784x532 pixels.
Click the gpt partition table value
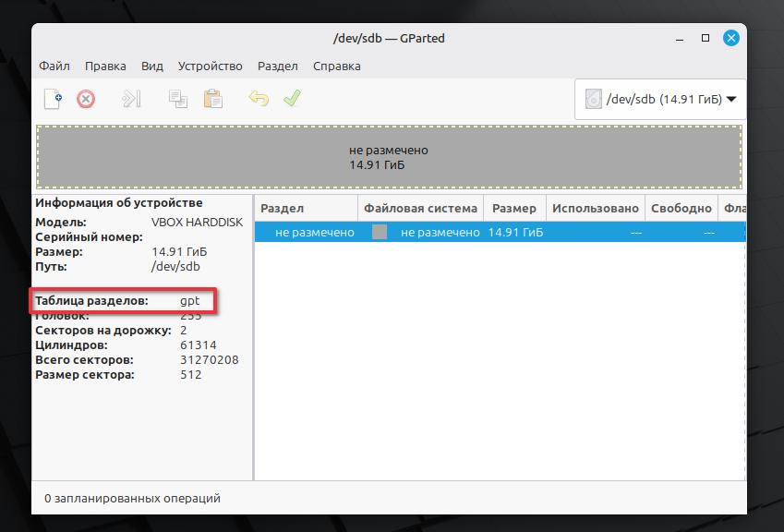(x=190, y=300)
